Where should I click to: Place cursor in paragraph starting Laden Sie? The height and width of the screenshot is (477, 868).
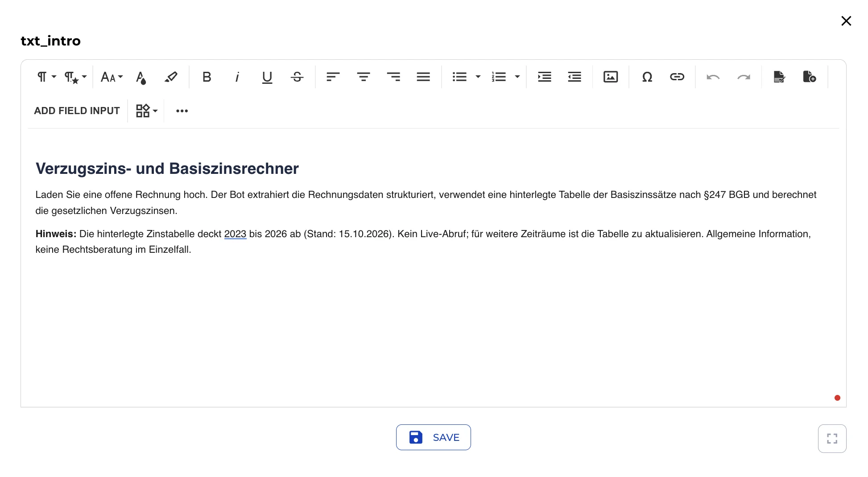coord(426,202)
